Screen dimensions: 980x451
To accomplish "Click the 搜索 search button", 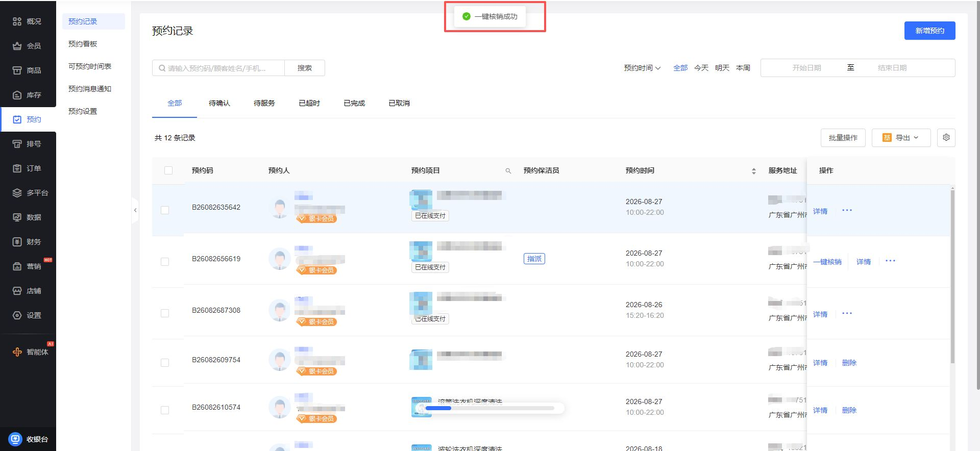I will point(305,68).
